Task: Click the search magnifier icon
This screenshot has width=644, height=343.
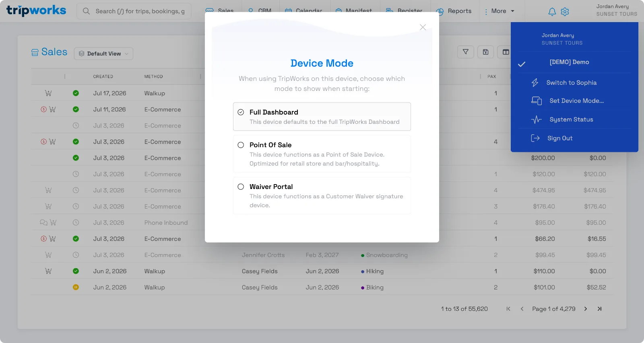Action: pos(86,11)
